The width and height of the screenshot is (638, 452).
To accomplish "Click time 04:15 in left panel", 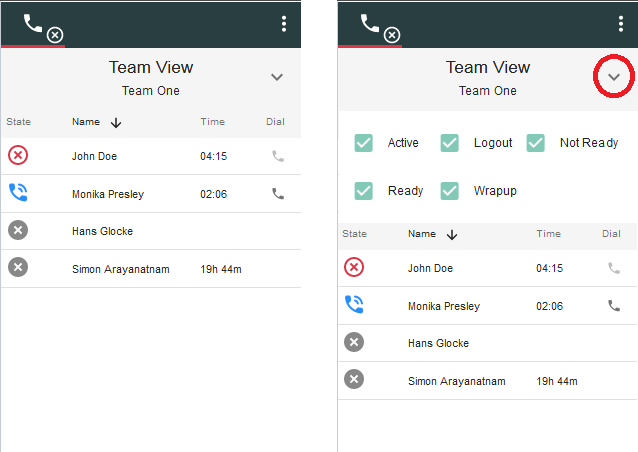I will 214,156.
